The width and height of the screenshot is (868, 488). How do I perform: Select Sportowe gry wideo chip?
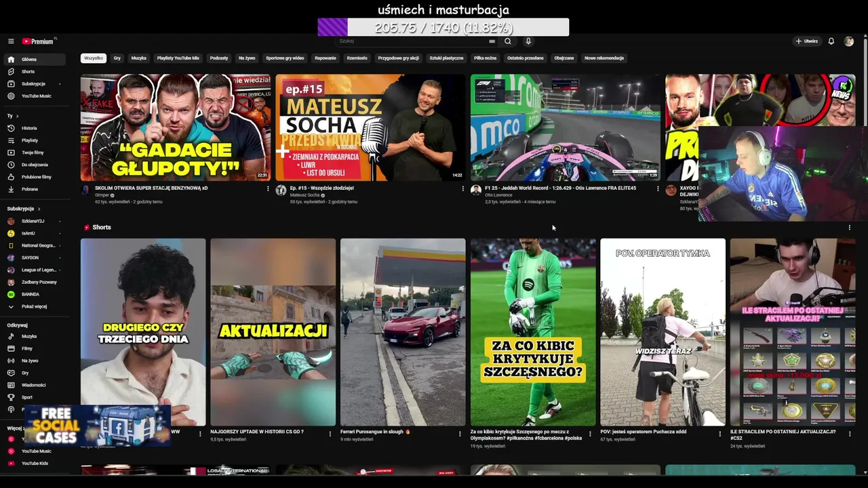(285, 58)
